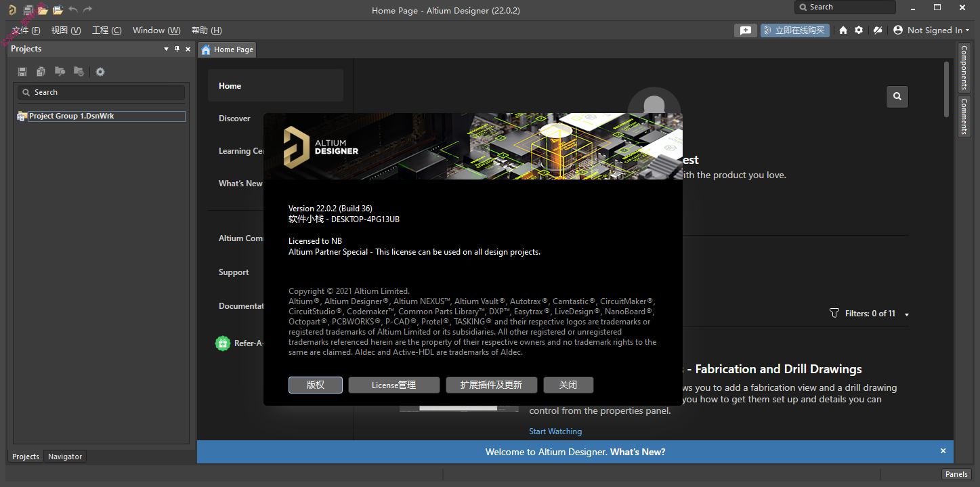
Task: Click the first Open folder icon in title bar
Action: 43,9
